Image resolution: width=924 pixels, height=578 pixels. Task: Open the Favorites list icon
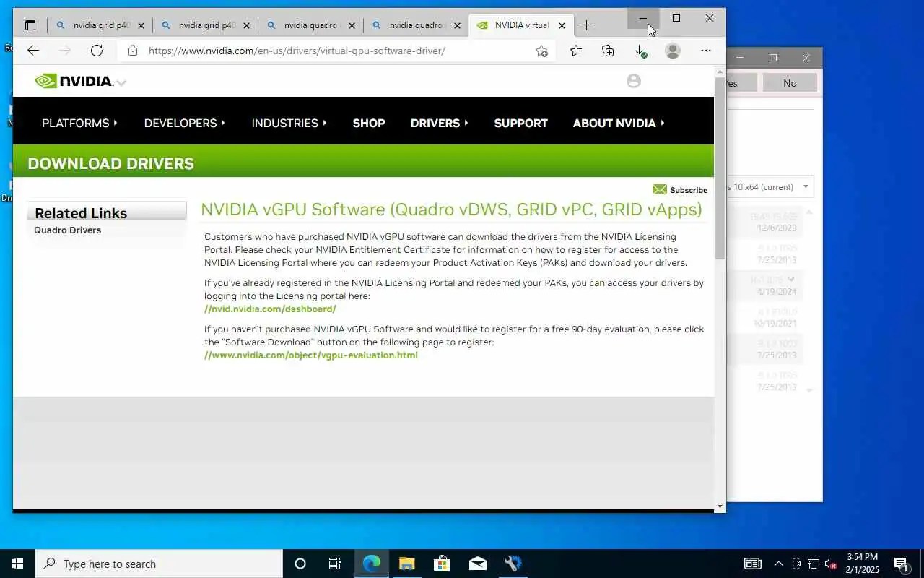575,51
